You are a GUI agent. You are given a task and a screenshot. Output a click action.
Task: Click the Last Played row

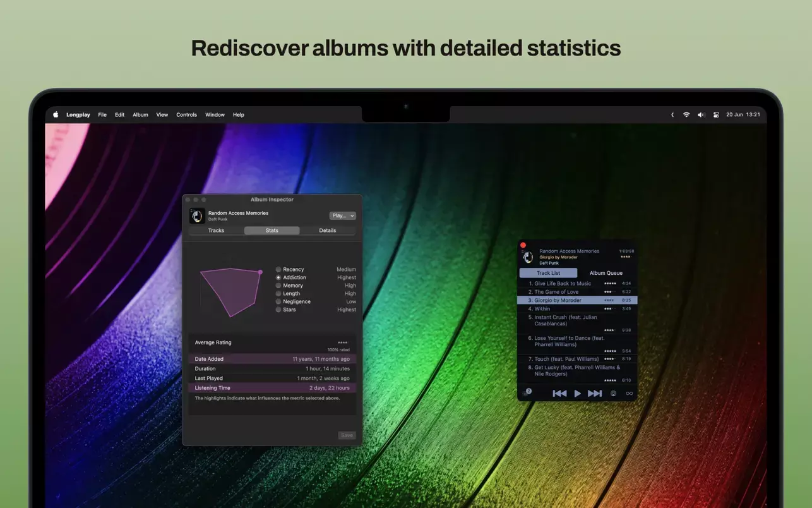click(x=272, y=378)
